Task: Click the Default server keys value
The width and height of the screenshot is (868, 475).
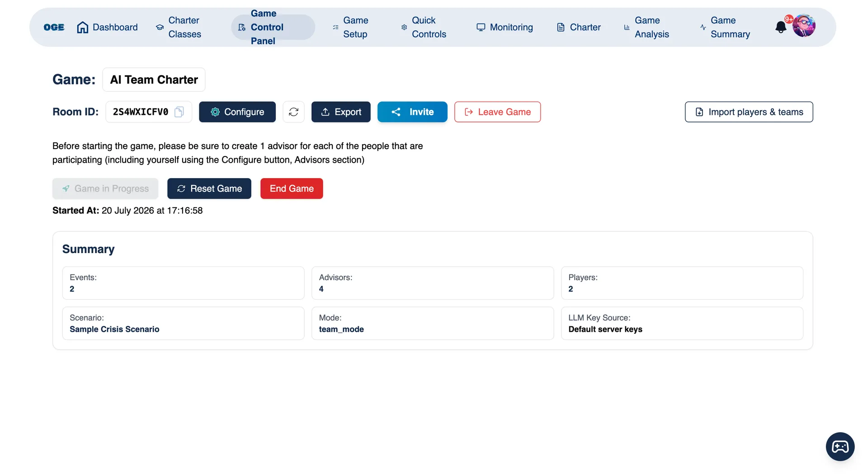Action: coord(605,329)
